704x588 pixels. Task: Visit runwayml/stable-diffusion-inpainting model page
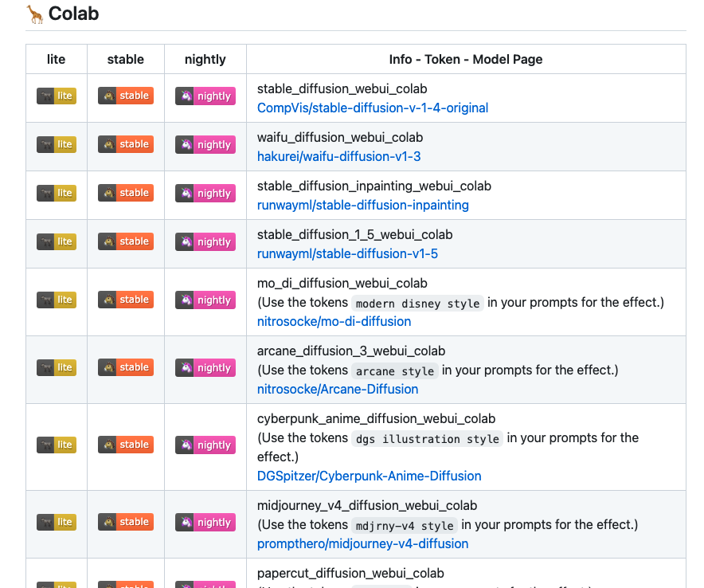coord(363,206)
